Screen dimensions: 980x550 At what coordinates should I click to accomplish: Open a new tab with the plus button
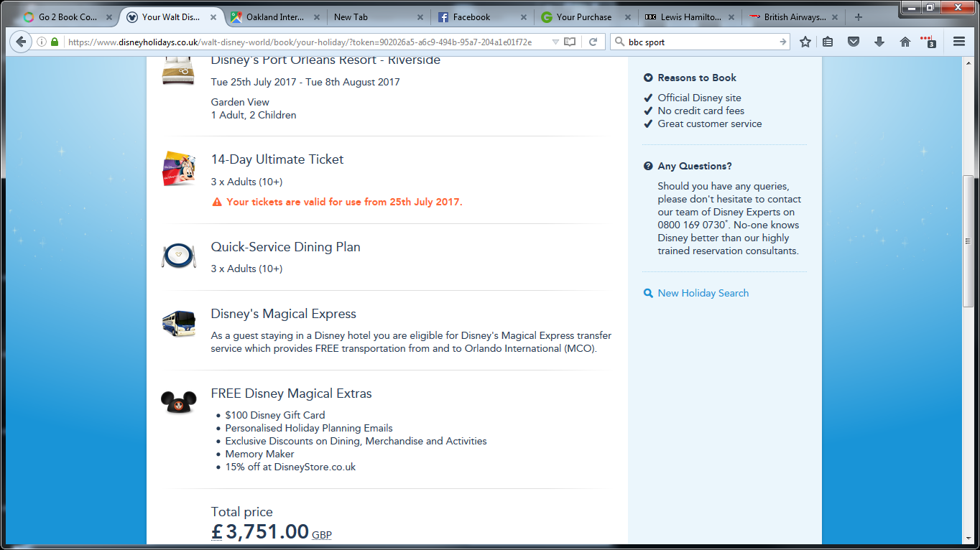coord(858,17)
